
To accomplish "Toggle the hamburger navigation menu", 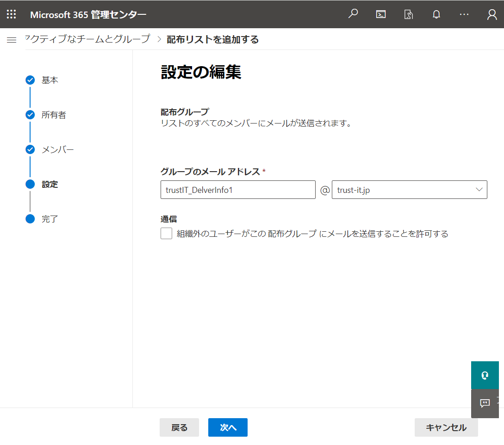I will [12, 40].
